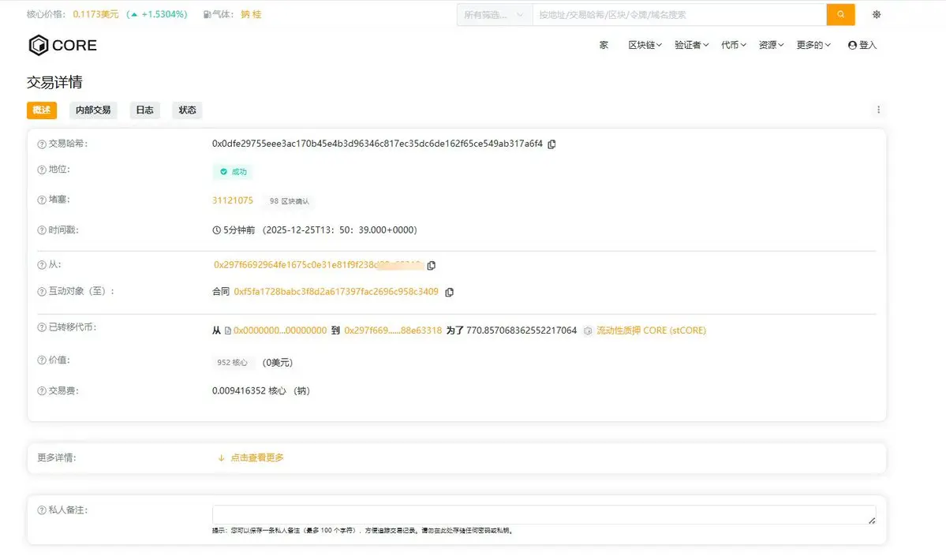946x560 pixels.
Task: Click help icon next to 堵塞
Action: pos(42,200)
